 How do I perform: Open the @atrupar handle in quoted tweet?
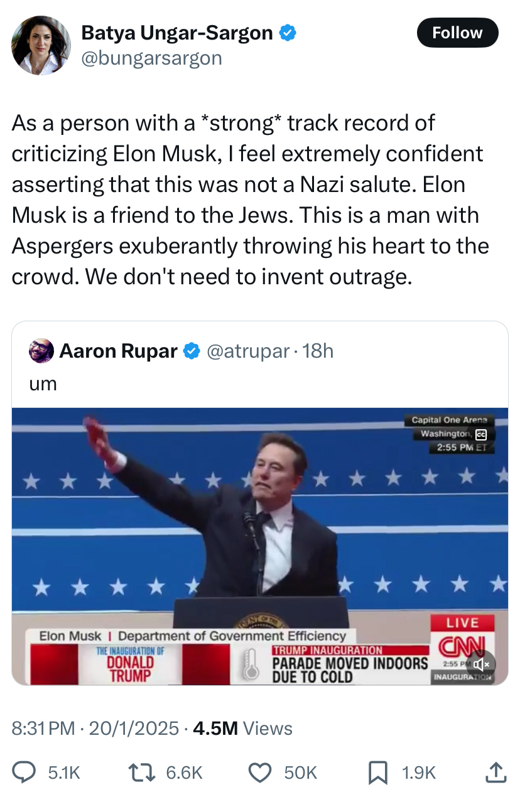tap(247, 351)
